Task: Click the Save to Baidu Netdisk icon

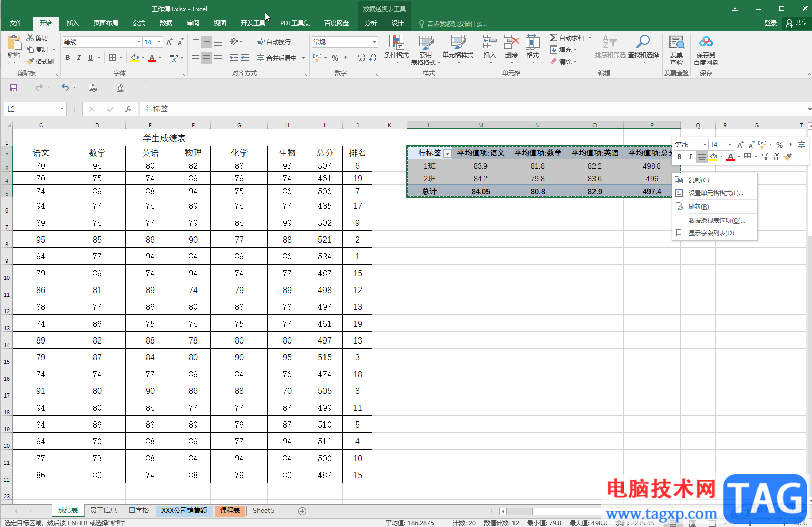Action: (x=706, y=42)
